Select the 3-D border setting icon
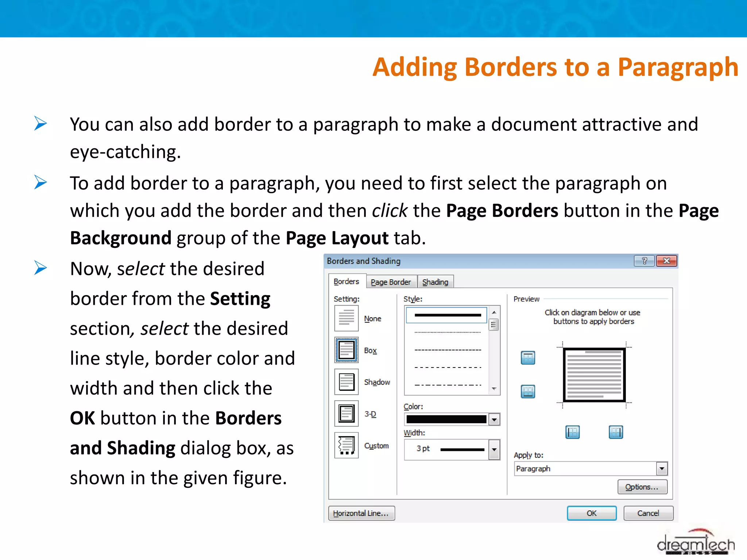Screen dimensions: 747x560 tap(346, 413)
